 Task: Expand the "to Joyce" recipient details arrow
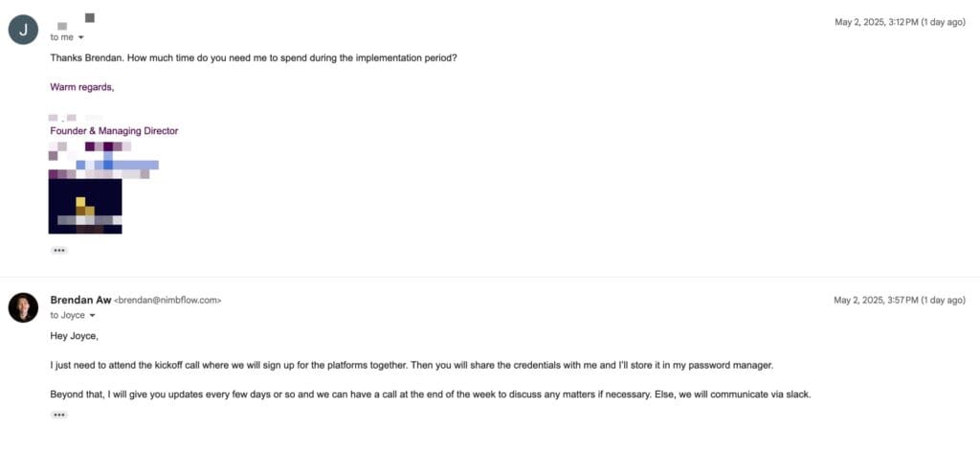pyautogui.click(x=93, y=315)
